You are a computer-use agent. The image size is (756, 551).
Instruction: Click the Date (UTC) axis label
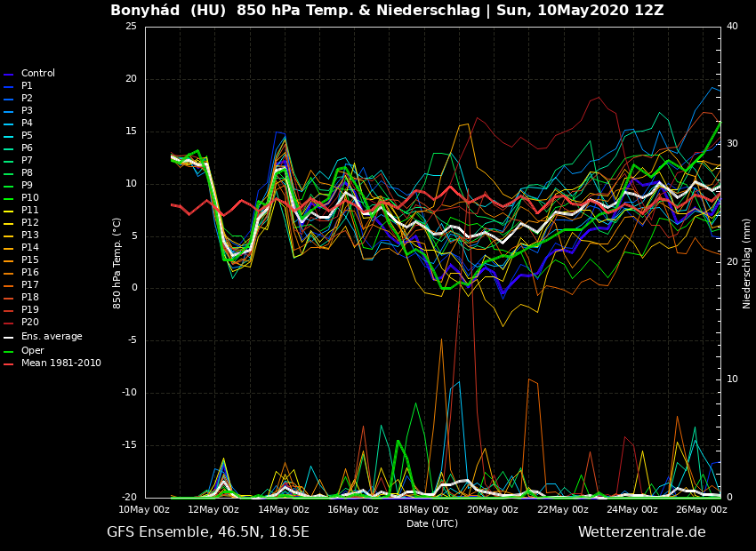click(x=432, y=524)
